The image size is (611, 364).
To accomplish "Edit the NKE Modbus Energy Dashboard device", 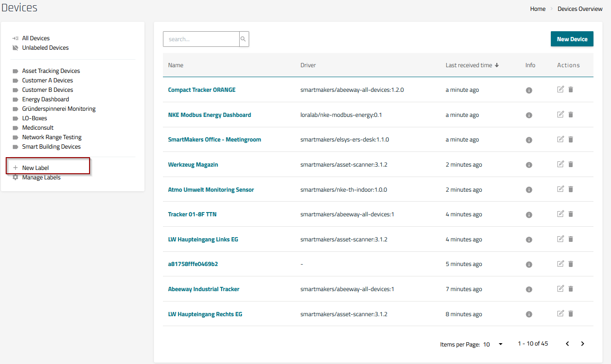I will (x=560, y=114).
